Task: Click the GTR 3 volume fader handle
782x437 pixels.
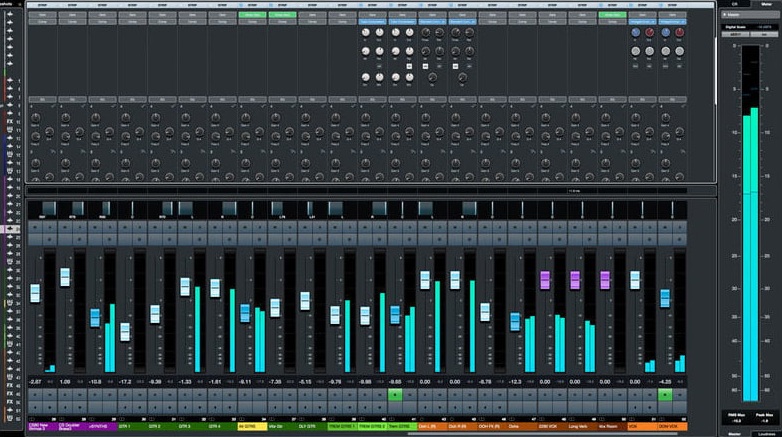Action: [x=185, y=287]
